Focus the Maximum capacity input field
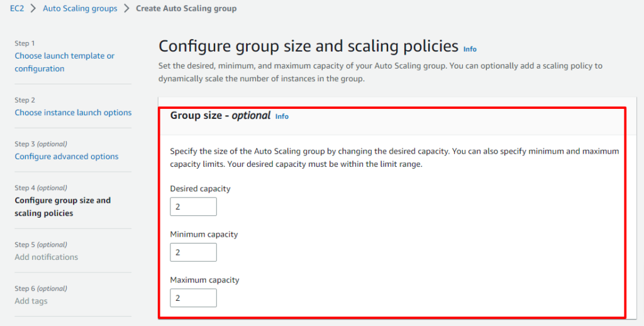The height and width of the screenshot is (326, 644). (x=194, y=298)
